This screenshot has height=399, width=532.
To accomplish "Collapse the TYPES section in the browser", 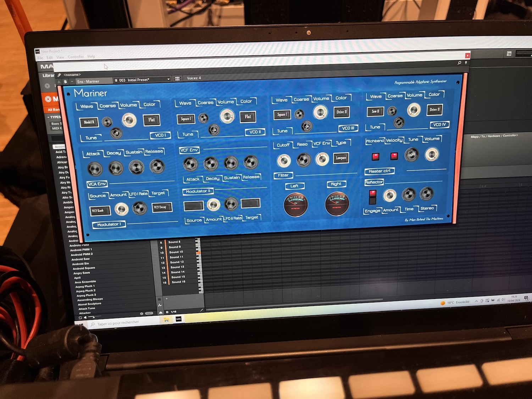I will click(54, 117).
